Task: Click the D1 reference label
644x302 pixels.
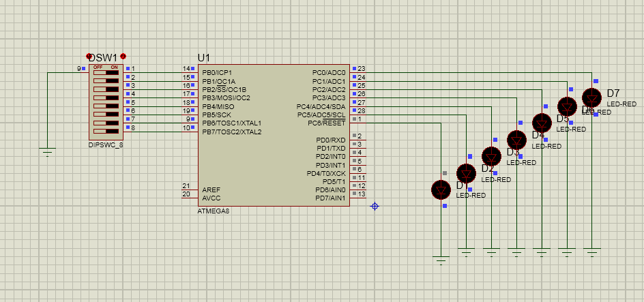Action: point(462,185)
